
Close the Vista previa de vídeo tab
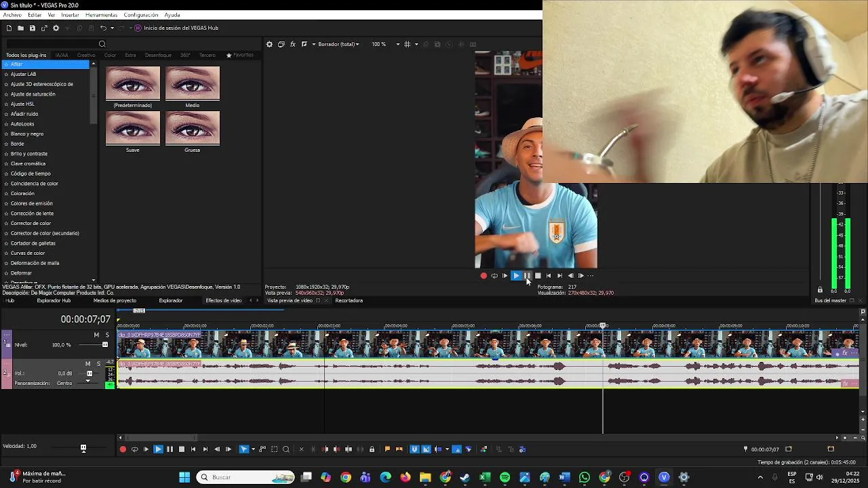point(326,300)
